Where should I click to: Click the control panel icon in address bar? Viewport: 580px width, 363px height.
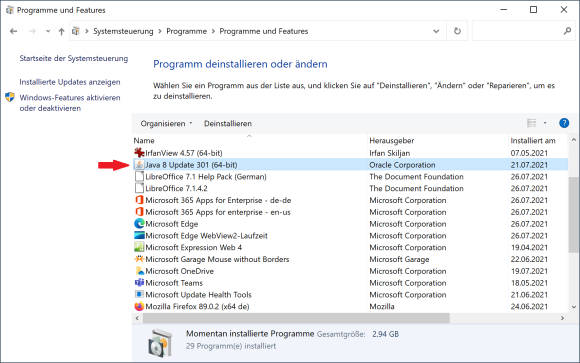click(x=75, y=31)
